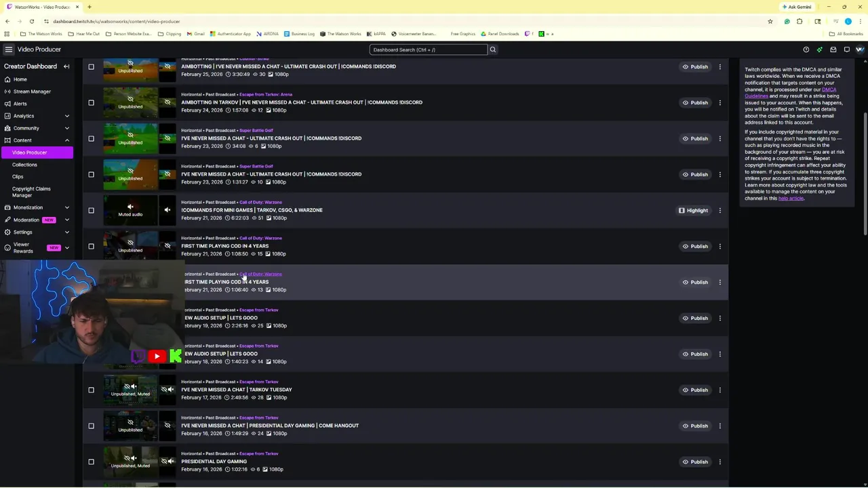Tick checkbox for the 1:31:27 Super Battle Golf video
Screen dimensions: 868x488
point(91,174)
